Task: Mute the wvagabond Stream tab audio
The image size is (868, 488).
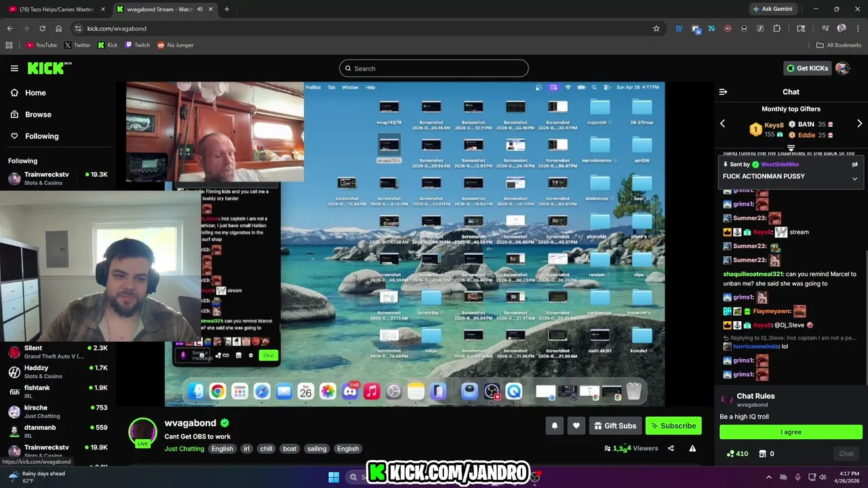Action: 199,9
